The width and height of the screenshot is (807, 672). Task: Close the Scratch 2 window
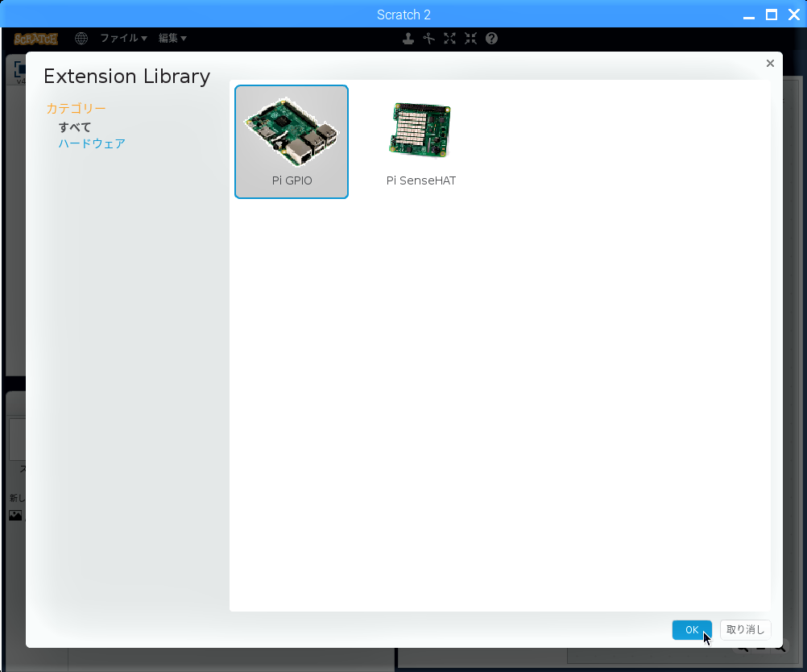click(794, 15)
